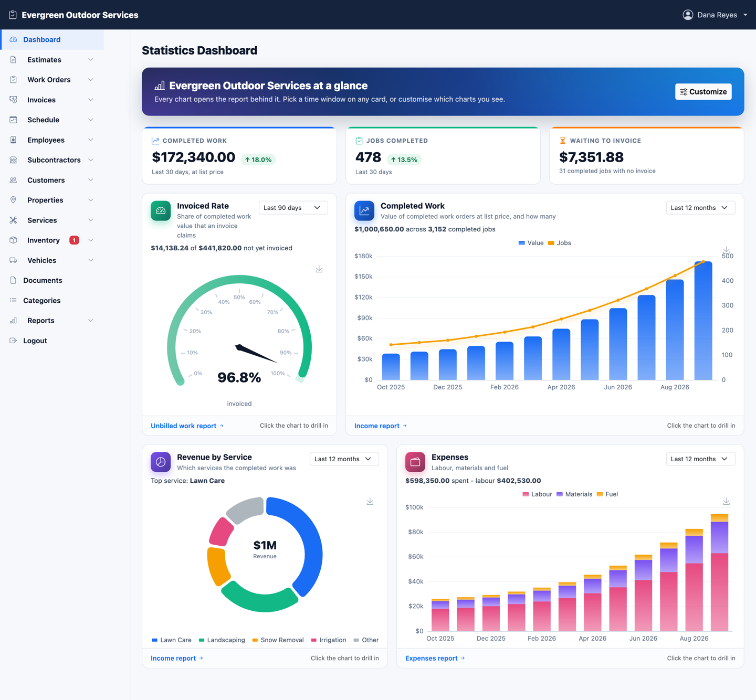Click the Reports bar-chart icon
756x700 pixels.
13,321
